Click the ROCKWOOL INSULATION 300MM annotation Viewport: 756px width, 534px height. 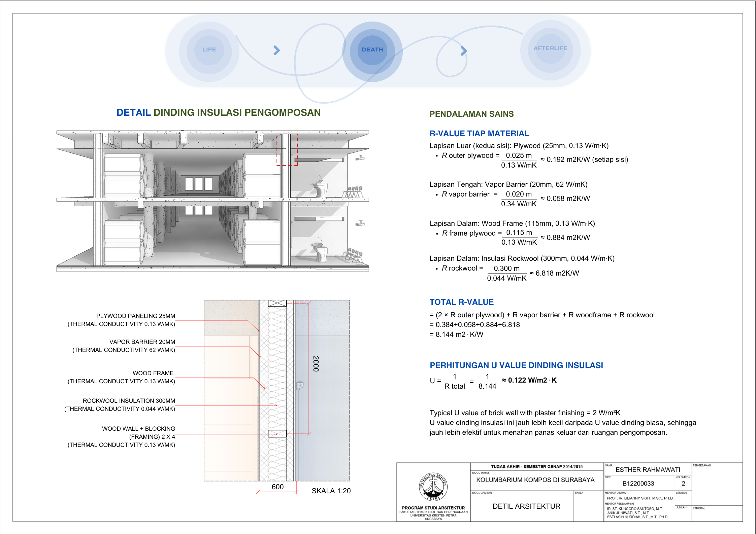point(129,401)
